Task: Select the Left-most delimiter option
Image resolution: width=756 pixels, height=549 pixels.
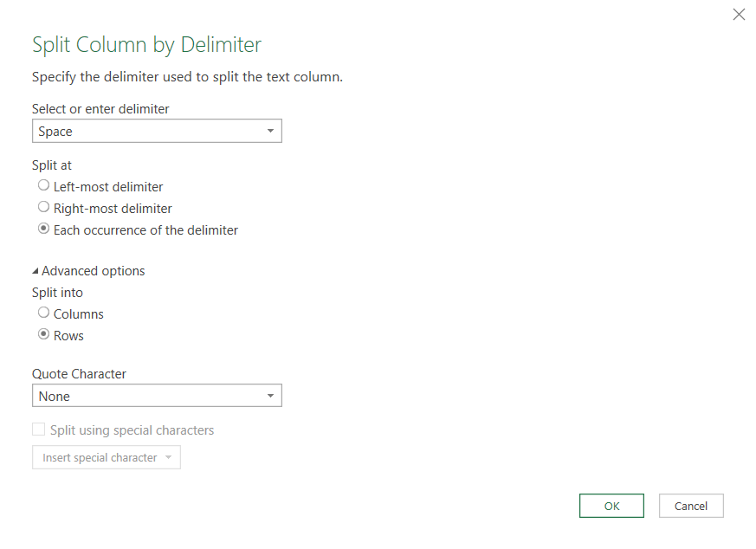Action: point(43,185)
